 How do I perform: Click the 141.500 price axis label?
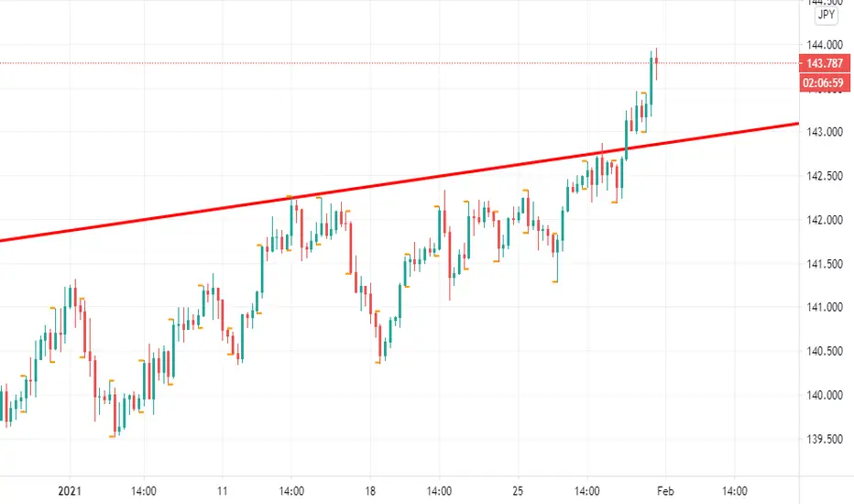pos(825,264)
